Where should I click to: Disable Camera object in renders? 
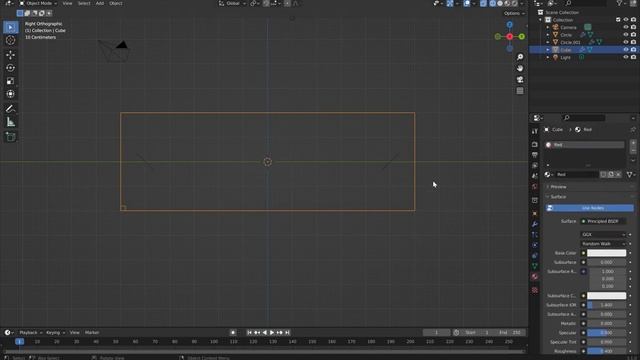(633, 27)
